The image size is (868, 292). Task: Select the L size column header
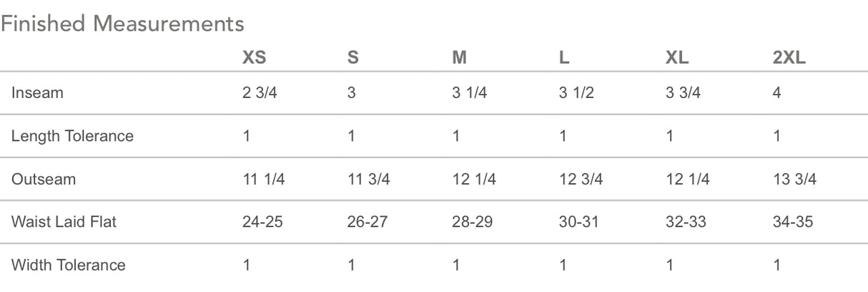[564, 59]
